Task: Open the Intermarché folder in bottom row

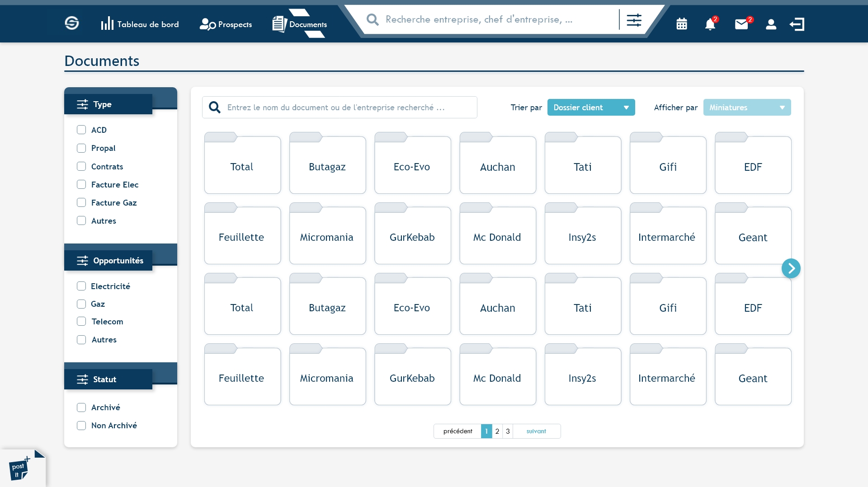Action: [668, 375]
